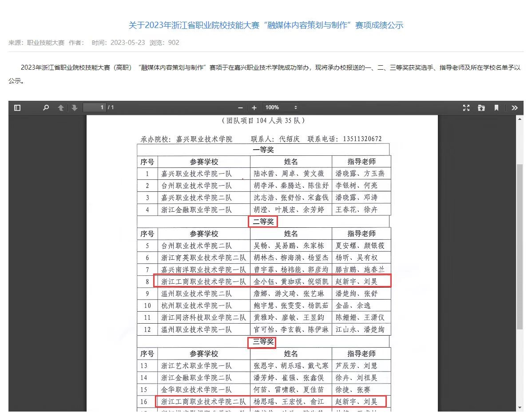
Task: Go to the next PDF page
Action: (x=74, y=108)
